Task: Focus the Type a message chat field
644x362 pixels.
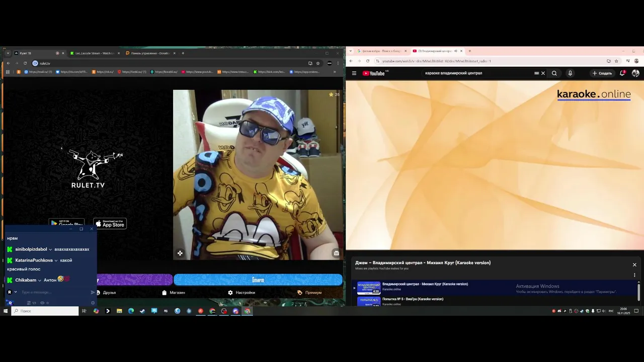Action: pos(53,293)
